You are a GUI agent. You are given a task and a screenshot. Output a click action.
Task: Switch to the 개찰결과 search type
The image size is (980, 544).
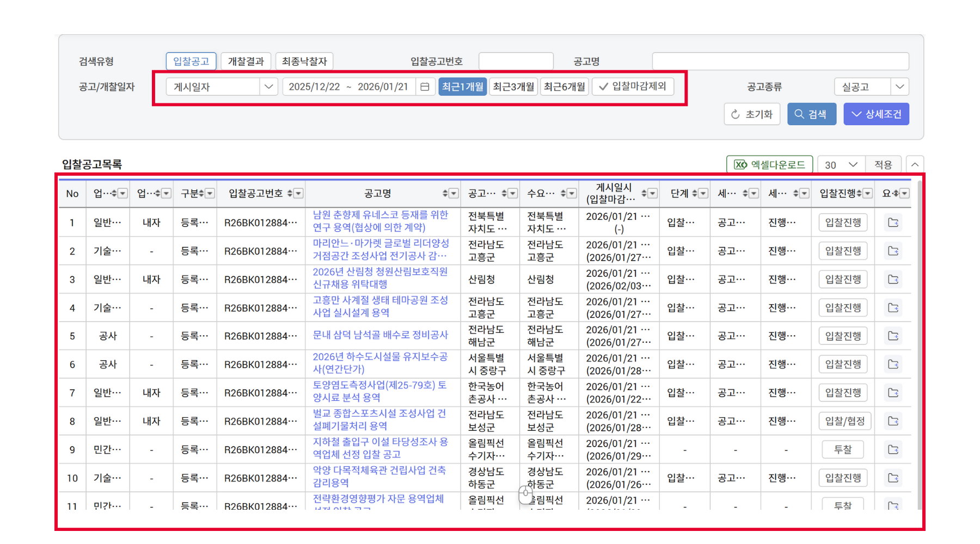(246, 61)
